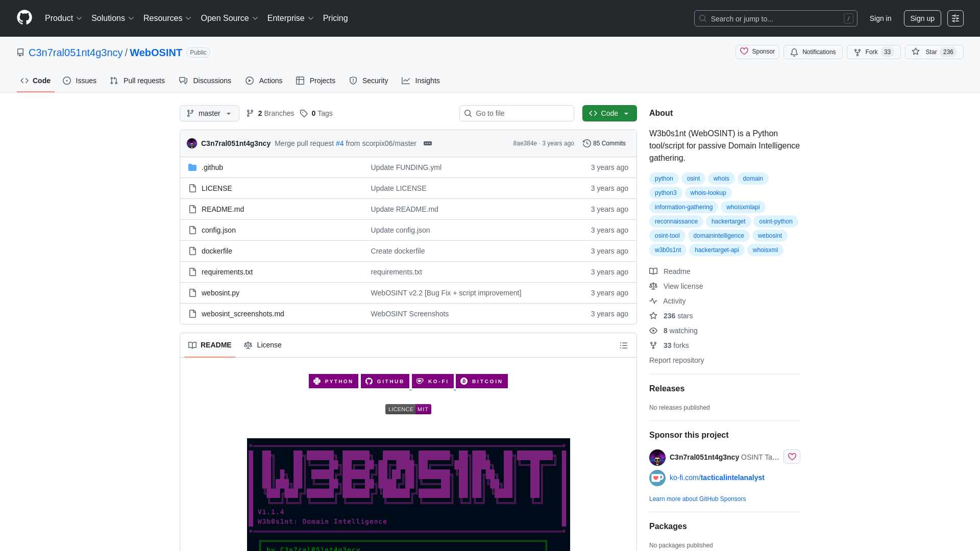Viewport: 980px width, 551px height.
Task: Open committer avatar C3n7ral051nt4g3ncy in commit bar
Action: click(x=192, y=143)
